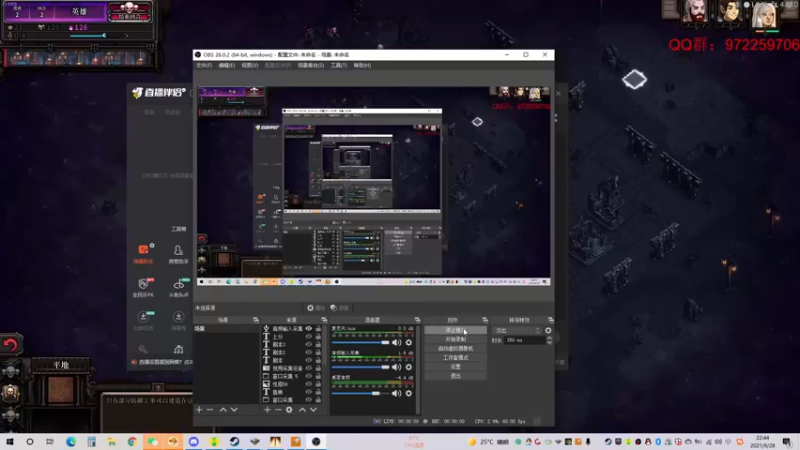Remove selected source with minus icon
The width and height of the screenshot is (800, 450).
(278, 410)
